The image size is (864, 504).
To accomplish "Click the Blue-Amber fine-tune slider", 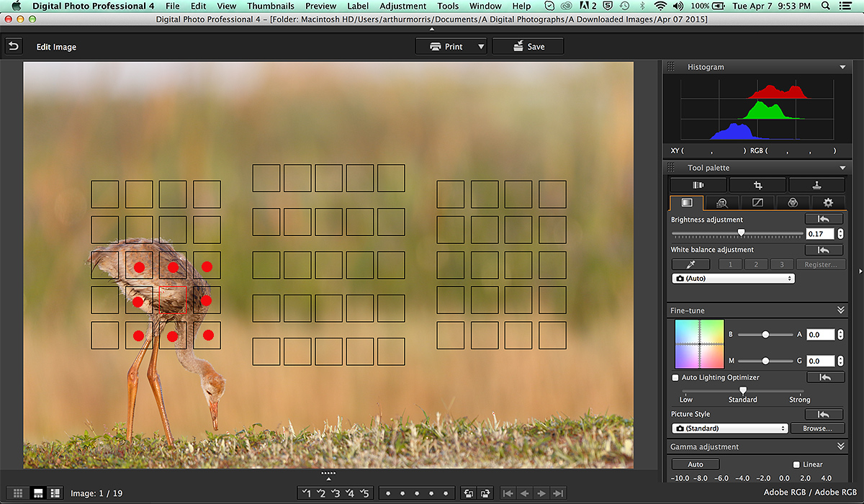I will coord(765,335).
